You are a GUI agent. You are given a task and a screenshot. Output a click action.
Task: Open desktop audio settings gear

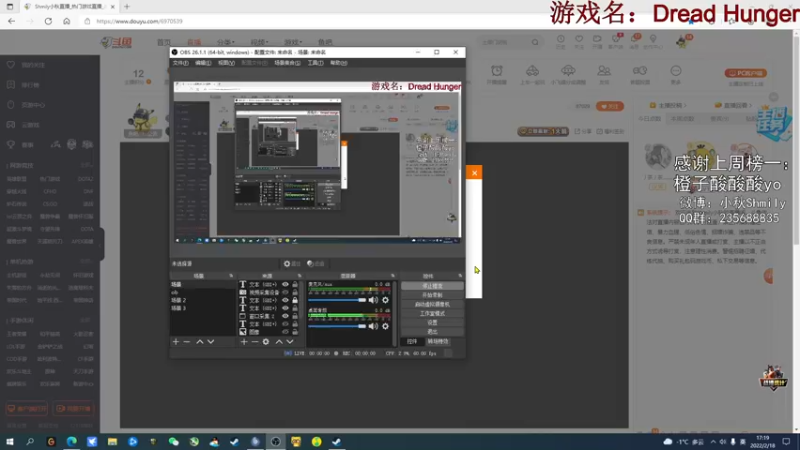pyautogui.click(x=386, y=326)
